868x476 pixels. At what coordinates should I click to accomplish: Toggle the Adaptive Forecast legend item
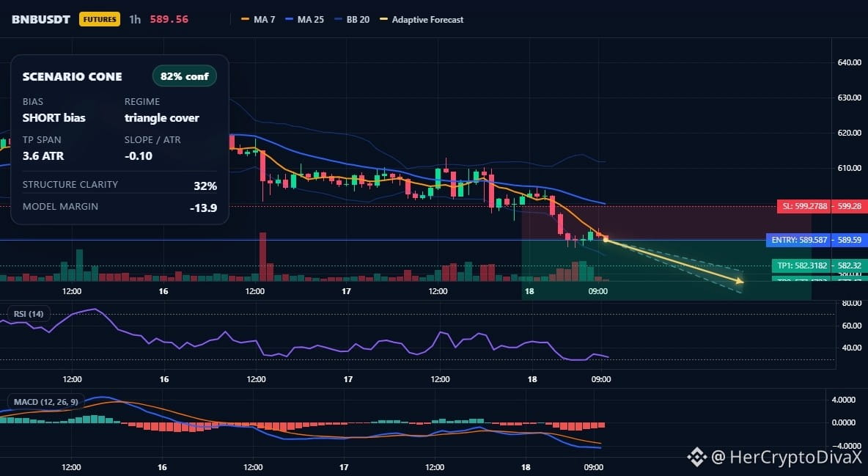422,19
